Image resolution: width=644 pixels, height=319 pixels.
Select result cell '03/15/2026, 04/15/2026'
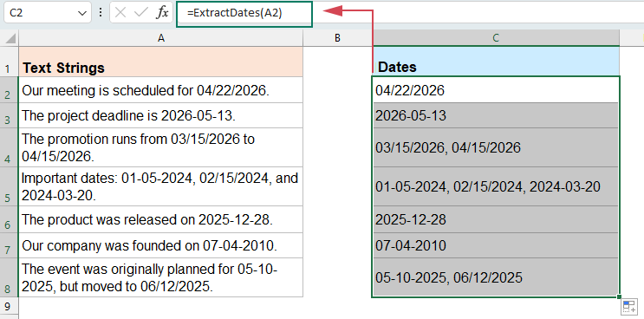(x=496, y=147)
